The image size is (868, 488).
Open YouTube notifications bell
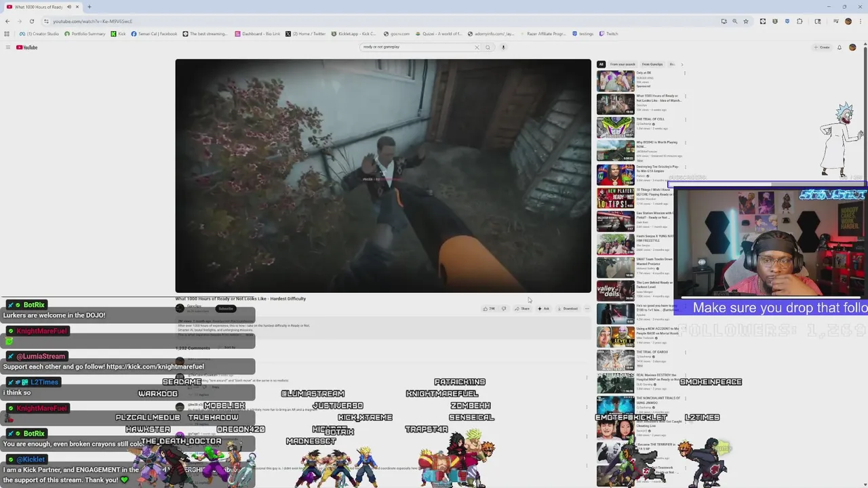coord(840,47)
